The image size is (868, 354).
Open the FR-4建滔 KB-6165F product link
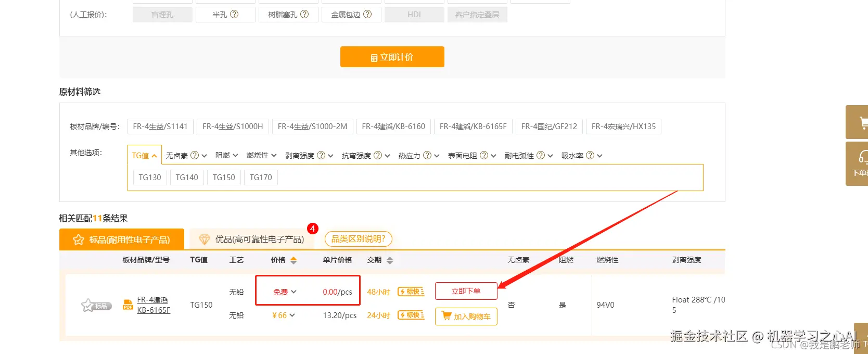click(x=154, y=305)
